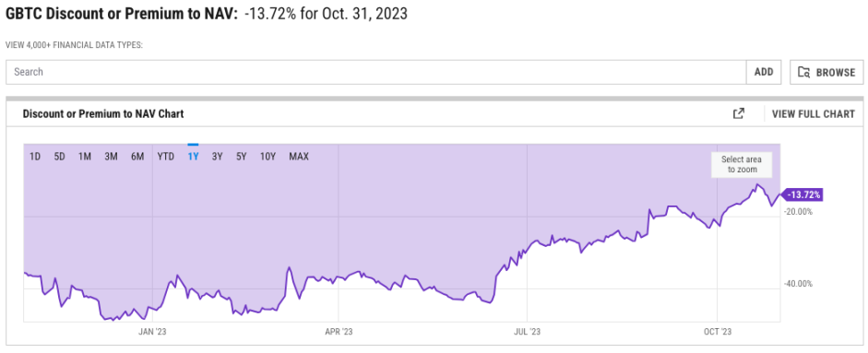Select the 10Y time range

(268, 157)
